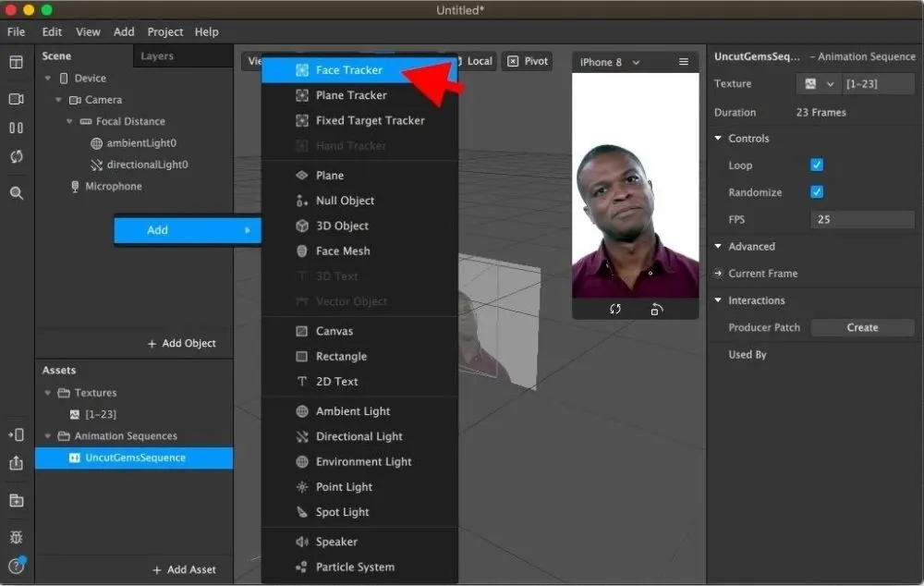The width and height of the screenshot is (924, 586).
Task: Click the restart loop icon in left toolbar
Action: pos(16,157)
